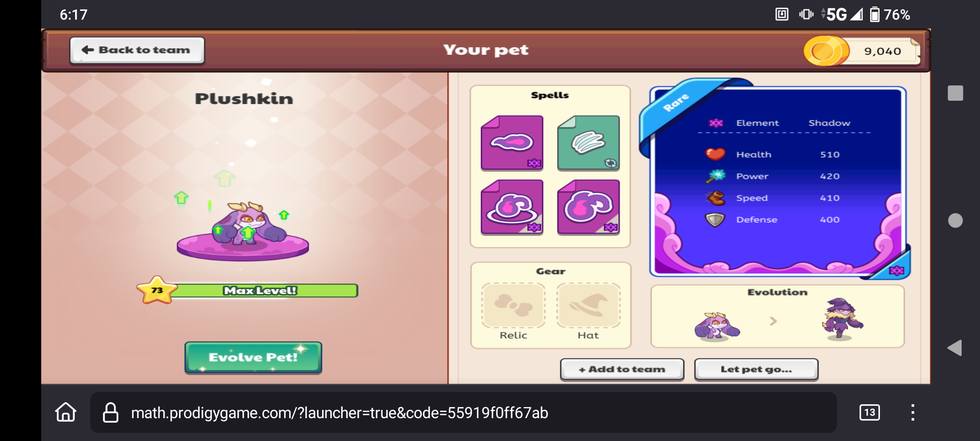Click Add to team button
This screenshot has height=441, width=980.
click(x=622, y=369)
